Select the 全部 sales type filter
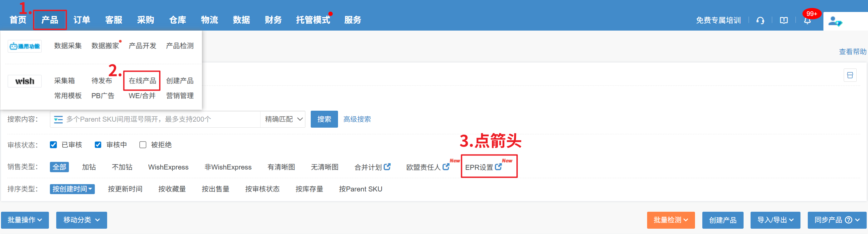868x234 pixels. coord(59,167)
